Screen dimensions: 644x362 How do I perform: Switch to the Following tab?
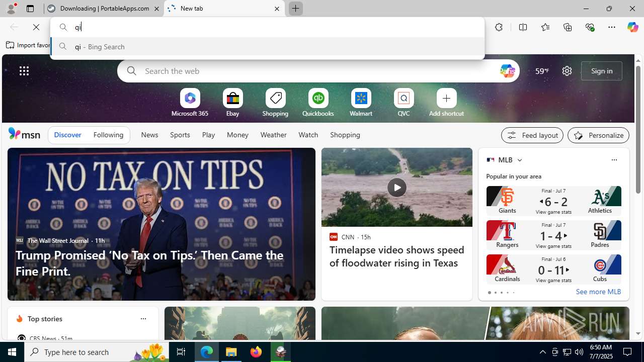(x=108, y=135)
